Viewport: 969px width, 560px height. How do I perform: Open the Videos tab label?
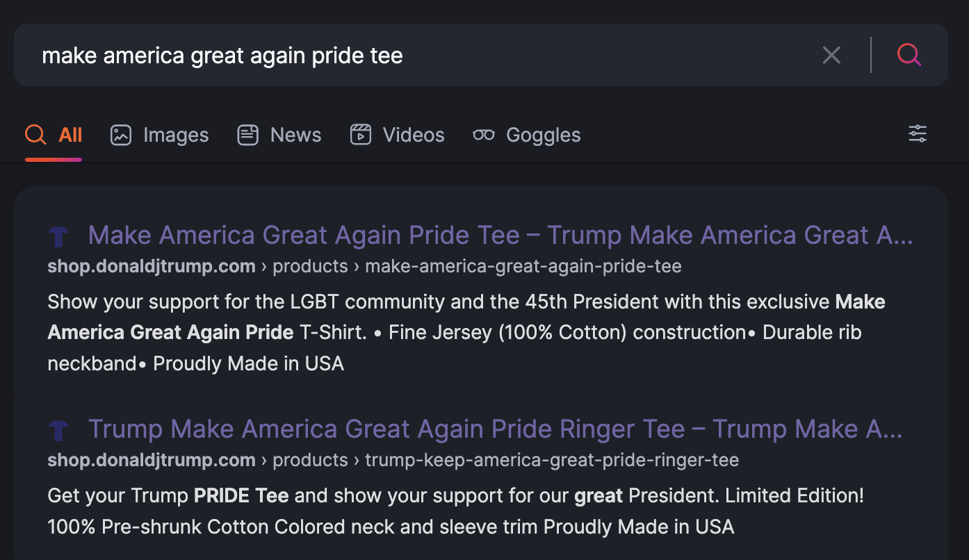(x=414, y=135)
